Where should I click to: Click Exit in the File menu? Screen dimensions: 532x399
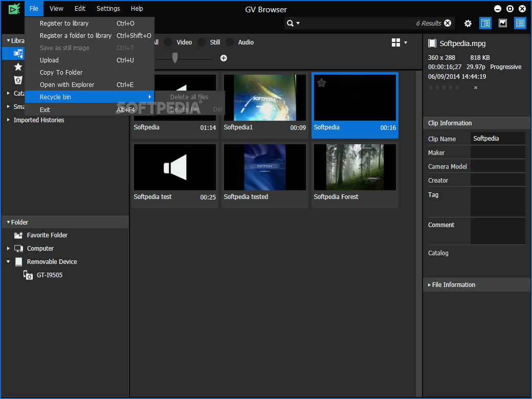[45, 109]
